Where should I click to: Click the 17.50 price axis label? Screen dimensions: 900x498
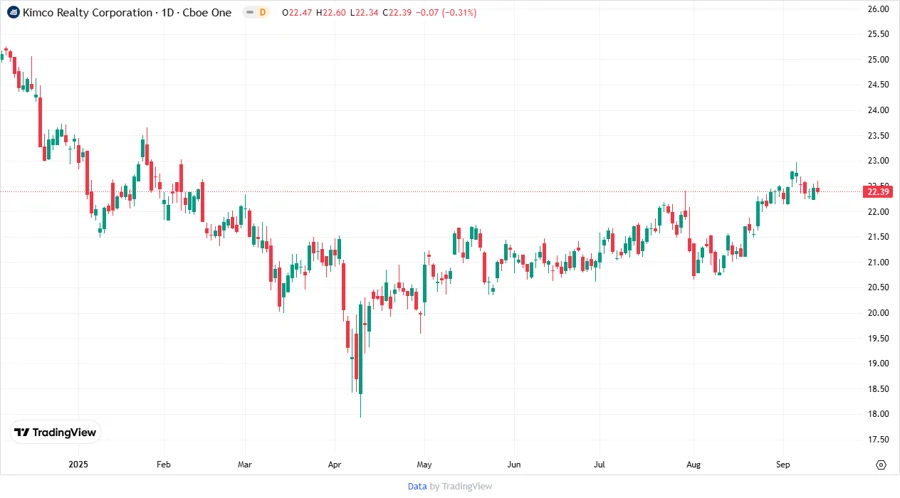click(878, 439)
